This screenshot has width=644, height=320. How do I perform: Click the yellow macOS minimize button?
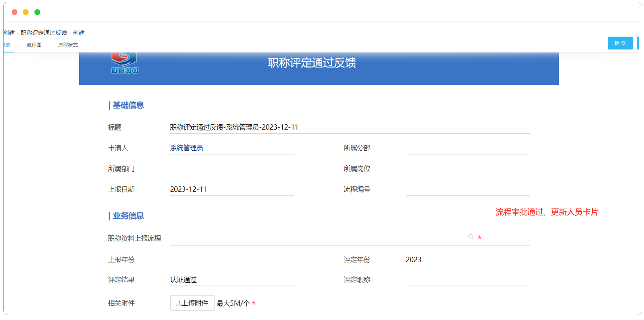[x=26, y=12]
